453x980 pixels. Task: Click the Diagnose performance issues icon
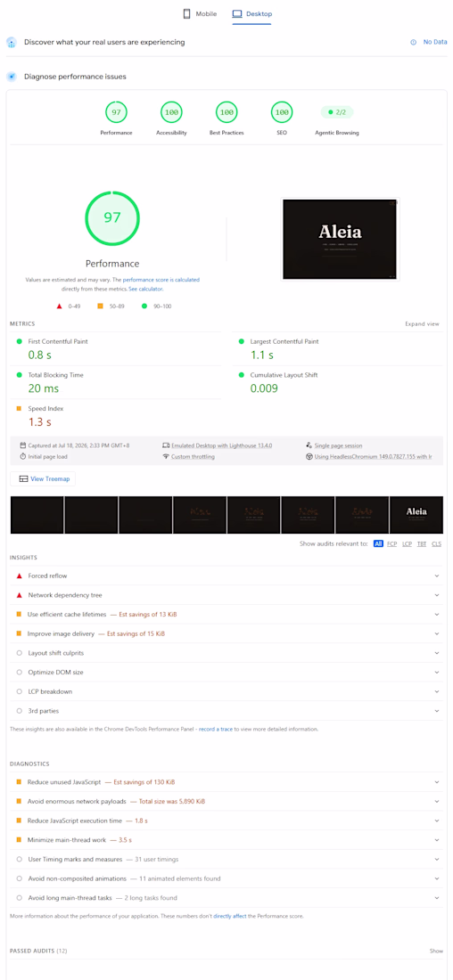point(12,77)
